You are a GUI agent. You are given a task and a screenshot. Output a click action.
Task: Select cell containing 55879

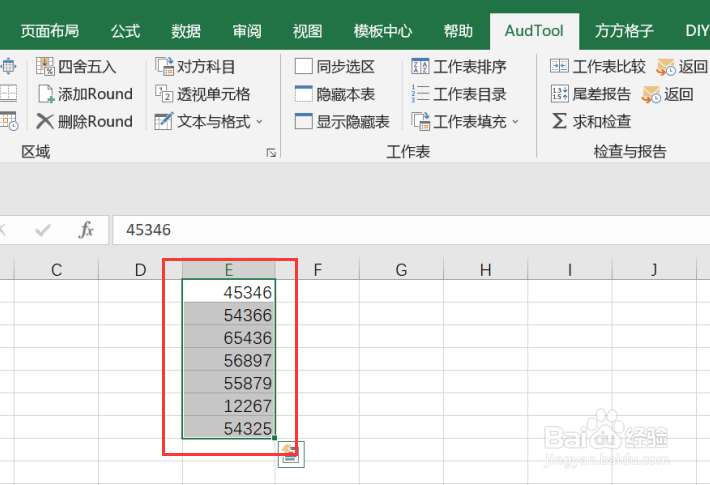tap(229, 383)
